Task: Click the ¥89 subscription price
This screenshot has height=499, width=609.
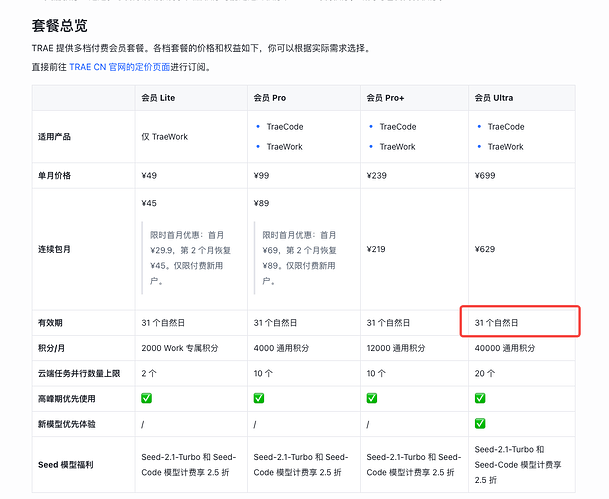Action: point(261,203)
